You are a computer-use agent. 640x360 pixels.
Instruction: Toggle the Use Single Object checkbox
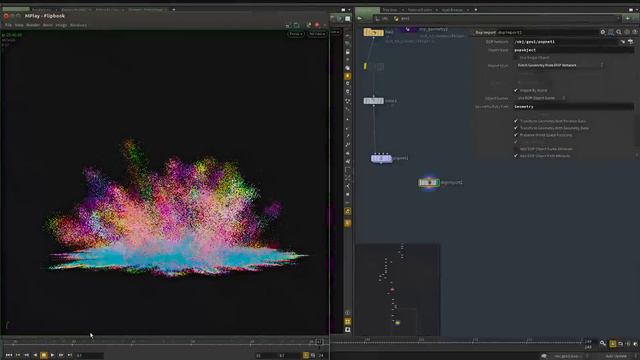[x=516, y=58]
